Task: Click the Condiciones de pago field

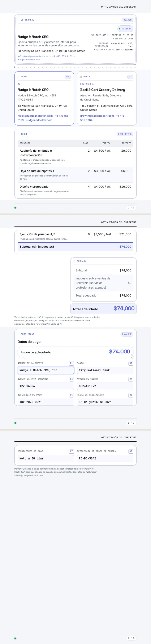Action: point(46,458)
